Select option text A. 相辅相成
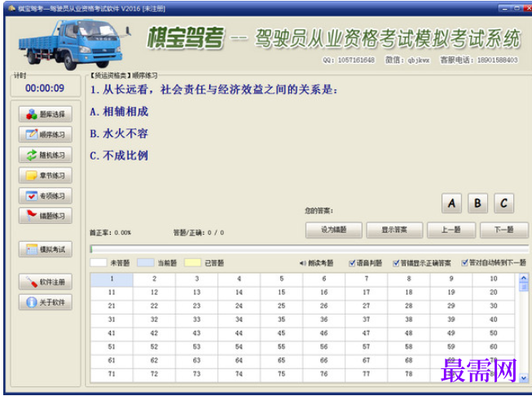Image resolution: width=532 pixels, height=396 pixels. 119,112
